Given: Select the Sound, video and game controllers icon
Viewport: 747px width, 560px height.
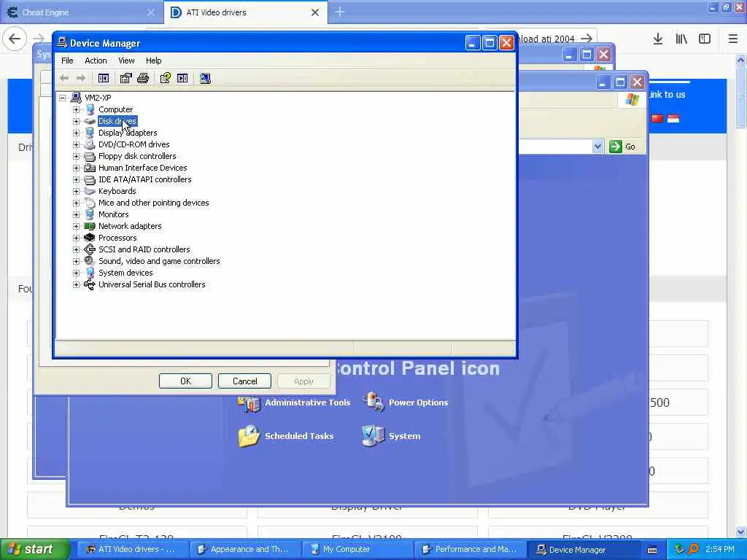Looking at the screenshot, I should tap(90, 261).
